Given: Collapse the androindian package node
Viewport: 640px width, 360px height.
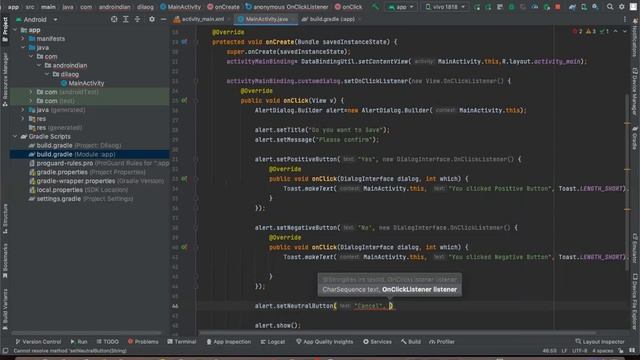Looking at the screenshot, I should [39, 65].
